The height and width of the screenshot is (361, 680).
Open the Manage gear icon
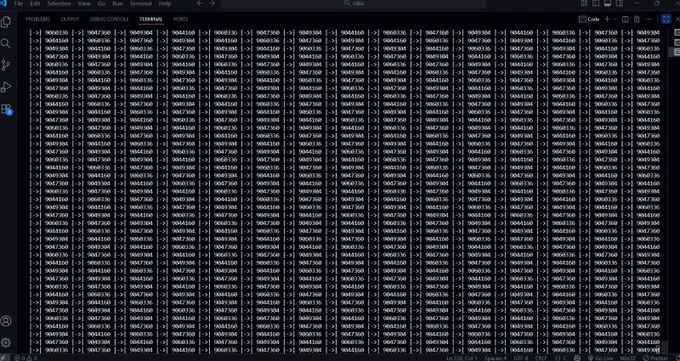pos(6,342)
